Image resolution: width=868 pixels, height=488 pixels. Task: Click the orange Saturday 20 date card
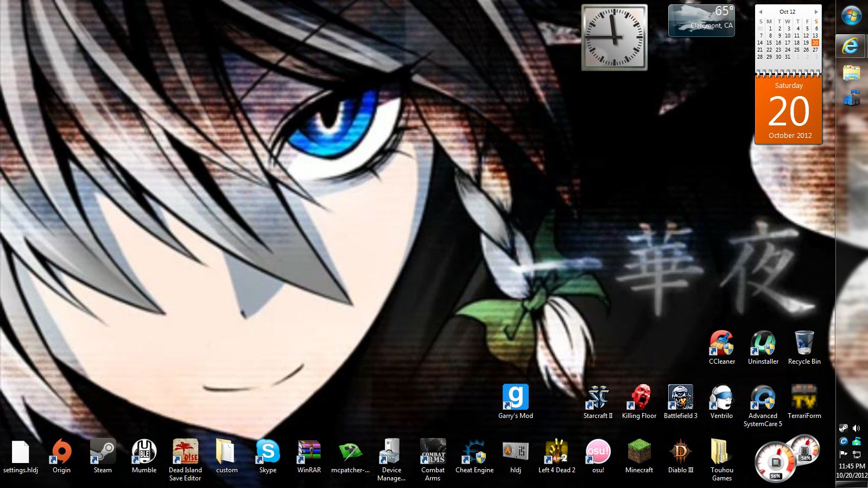pyautogui.click(x=789, y=110)
